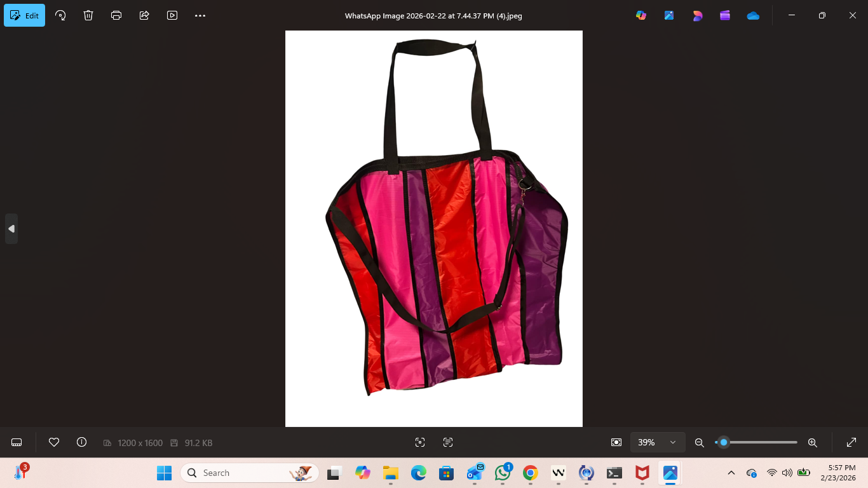
Task: Show file info panel
Action: point(81,442)
